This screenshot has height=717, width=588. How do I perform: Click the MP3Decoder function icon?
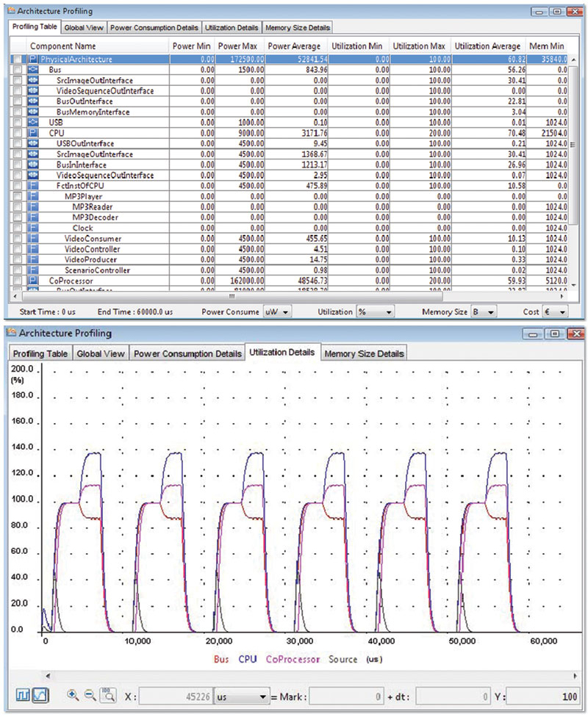pos(33,217)
